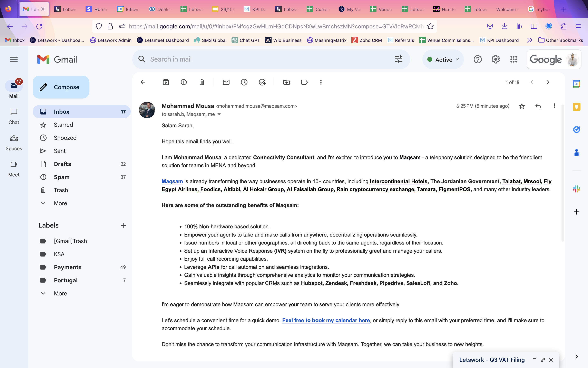Open Chat GPT bookmark

[246, 40]
